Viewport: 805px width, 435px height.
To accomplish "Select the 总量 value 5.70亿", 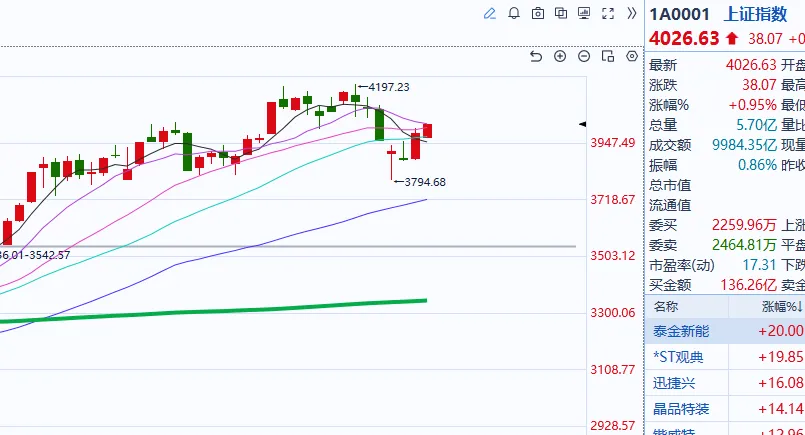I will 757,125.
